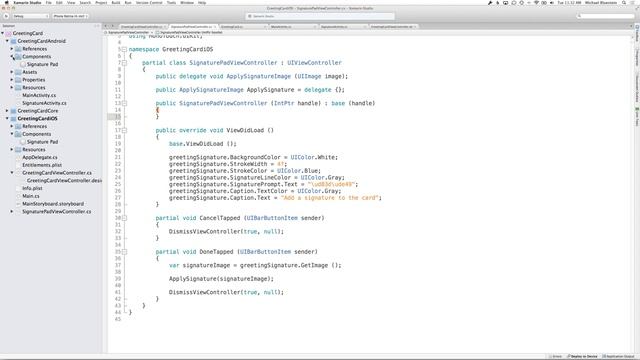Select MainStoryboard.storyboard file
This screenshot has height=360, width=640.
(53, 204)
